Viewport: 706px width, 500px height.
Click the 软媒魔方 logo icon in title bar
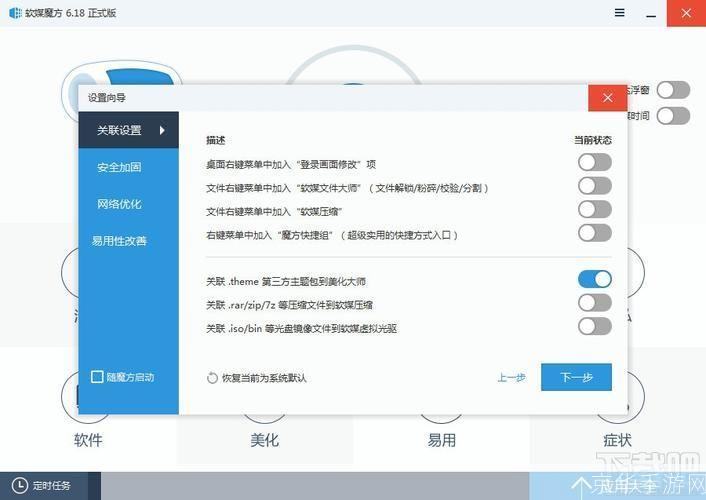click(x=16, y=13)
